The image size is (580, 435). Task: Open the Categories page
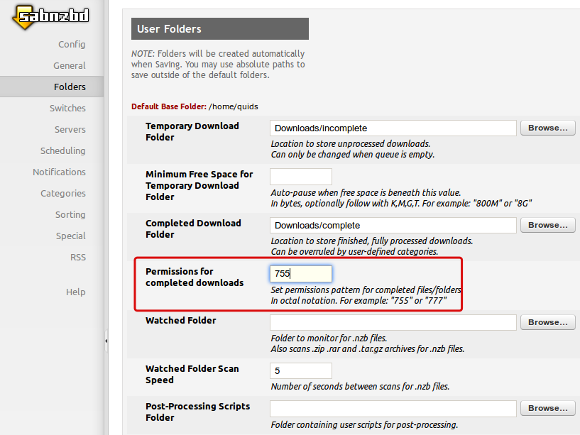[63, 193]
